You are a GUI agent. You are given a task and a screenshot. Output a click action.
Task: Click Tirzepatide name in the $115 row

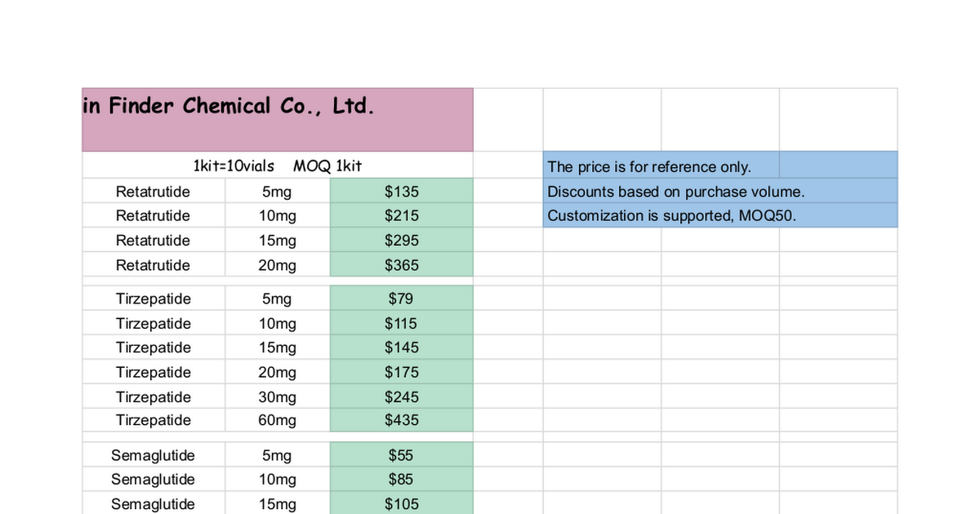tap(154, 323)
